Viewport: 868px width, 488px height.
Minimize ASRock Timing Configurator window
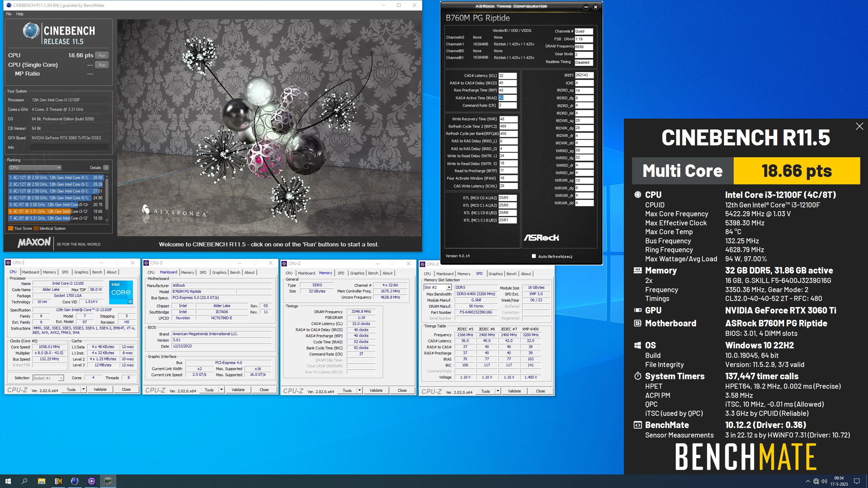click(x=586, y=7)
